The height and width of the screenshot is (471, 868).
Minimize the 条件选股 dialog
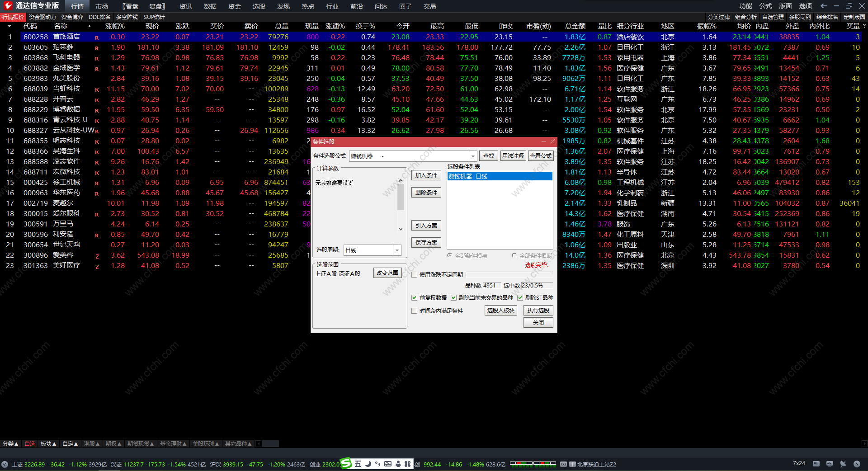pos(544,141)
